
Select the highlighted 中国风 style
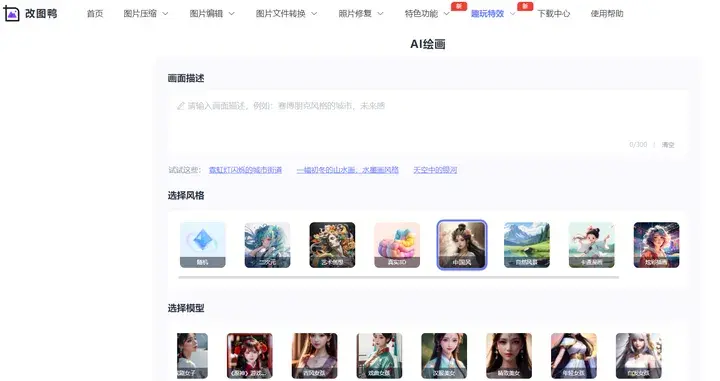click(462, 245)
